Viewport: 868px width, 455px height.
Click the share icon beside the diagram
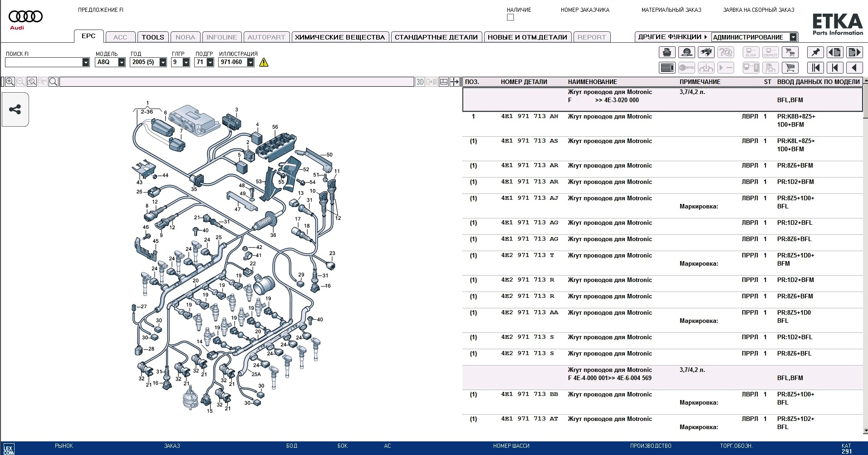(x=15, y=109)
